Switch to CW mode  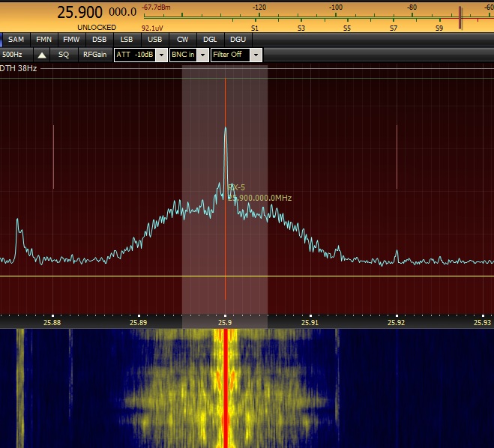[x=182, y=40]
